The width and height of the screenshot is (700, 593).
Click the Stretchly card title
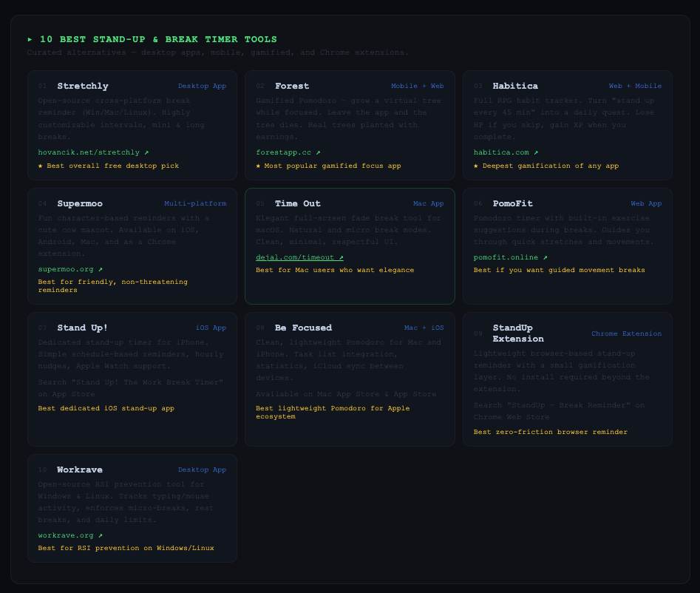pyautogui.click(x=83, y=86)
